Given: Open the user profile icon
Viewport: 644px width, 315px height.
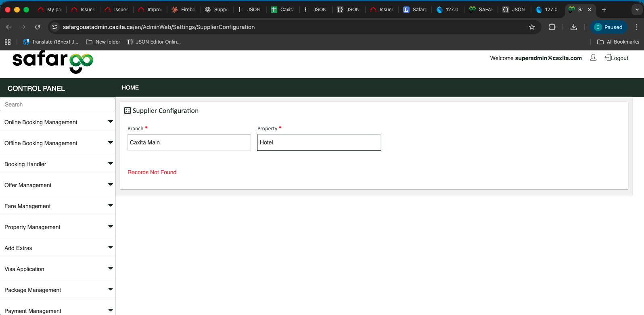Looking at the screenshot, I should pos(593,58).
